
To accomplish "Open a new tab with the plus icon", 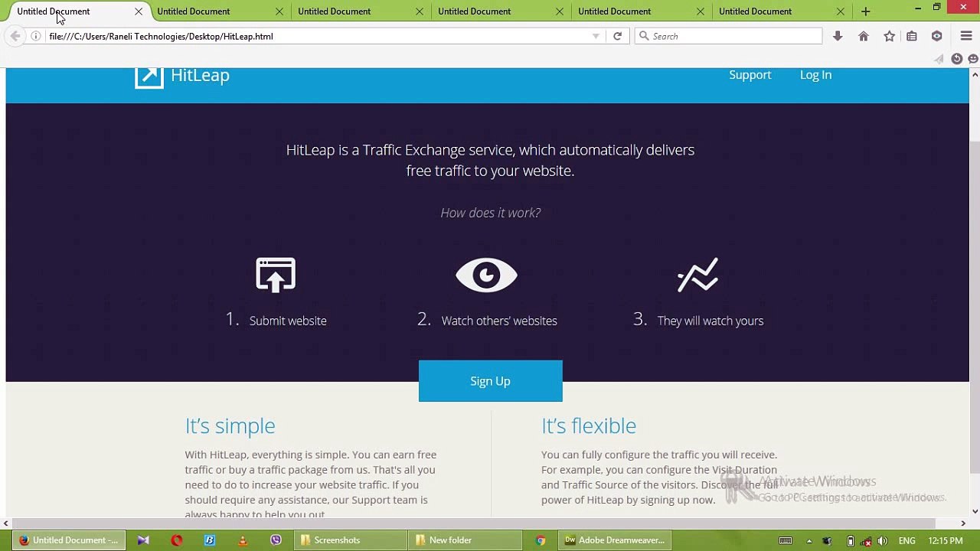I will pos(865,11).
